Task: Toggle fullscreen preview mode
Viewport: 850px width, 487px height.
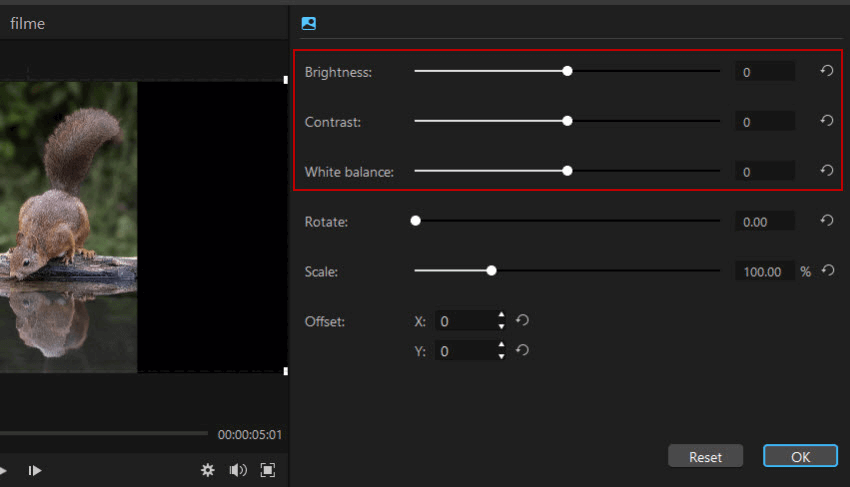Action: [268, 470]
